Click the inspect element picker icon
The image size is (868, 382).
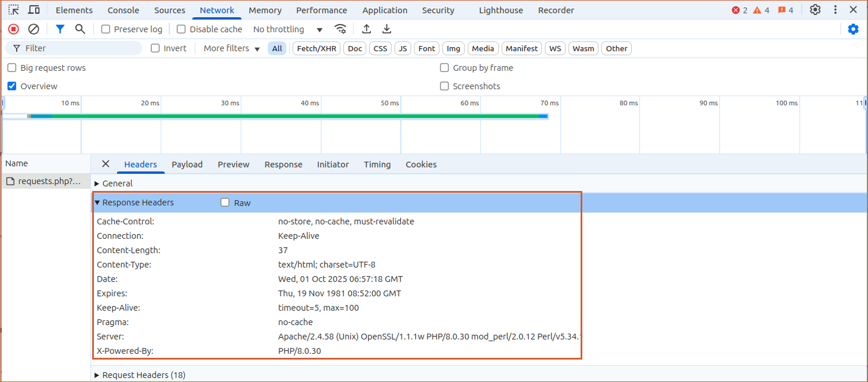(x=14, y=10)
